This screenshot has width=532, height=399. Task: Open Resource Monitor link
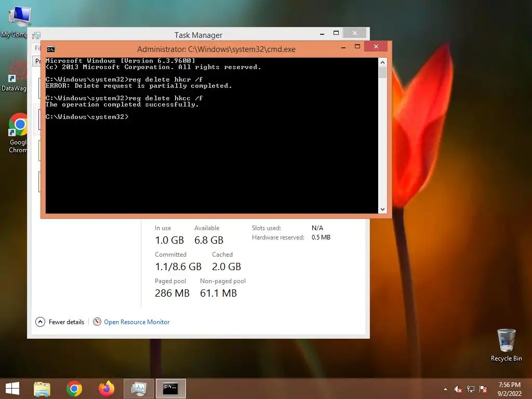coord(137,322)
